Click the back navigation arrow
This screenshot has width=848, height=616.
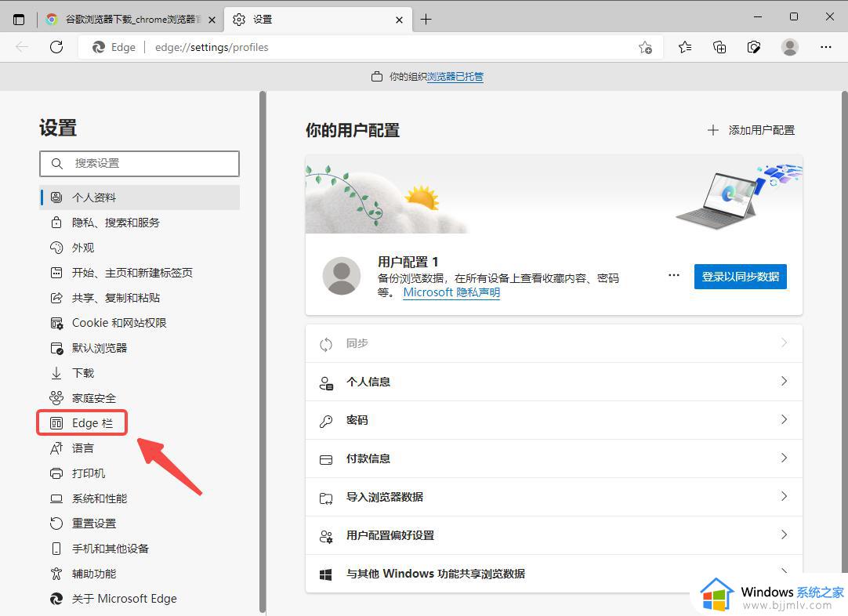point(22,47)
